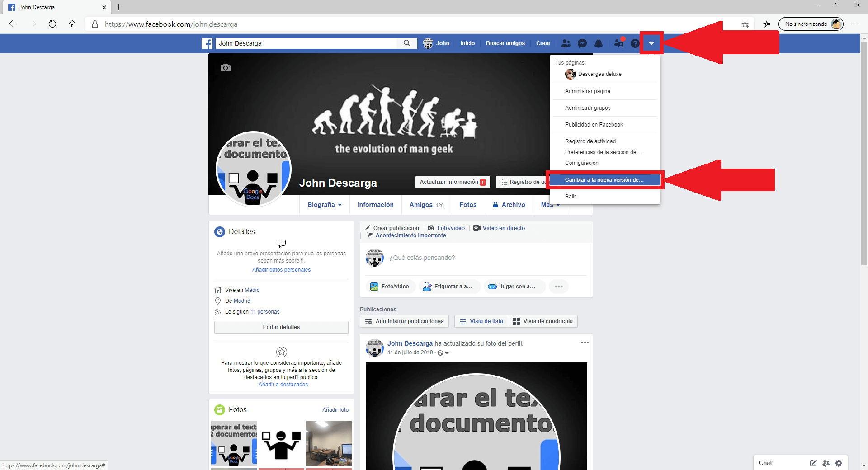Open post options ellipsis menu
This screenshot has width=868, height=470.
[x=585, y=343]
